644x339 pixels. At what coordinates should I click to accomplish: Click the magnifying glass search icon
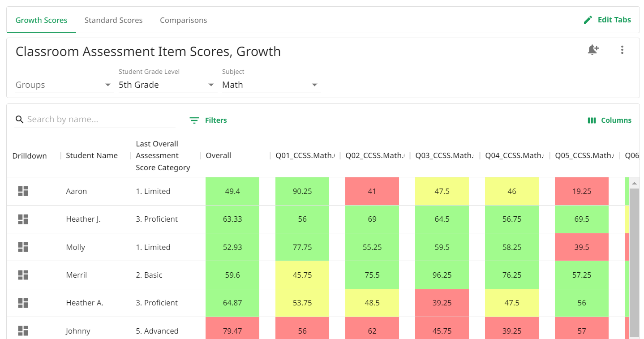click(x=19, y=120)
